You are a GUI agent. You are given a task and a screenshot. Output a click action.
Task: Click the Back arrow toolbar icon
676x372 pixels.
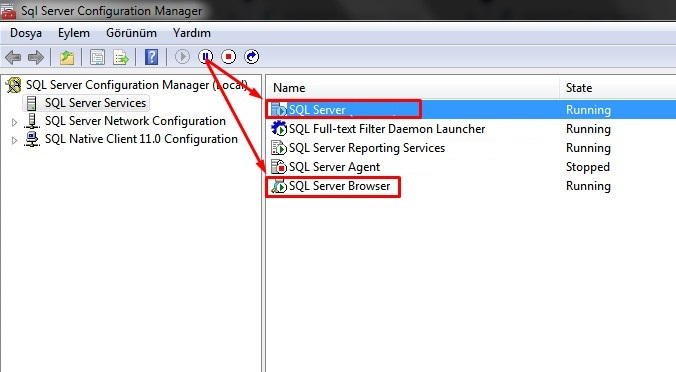click(13, 57)
